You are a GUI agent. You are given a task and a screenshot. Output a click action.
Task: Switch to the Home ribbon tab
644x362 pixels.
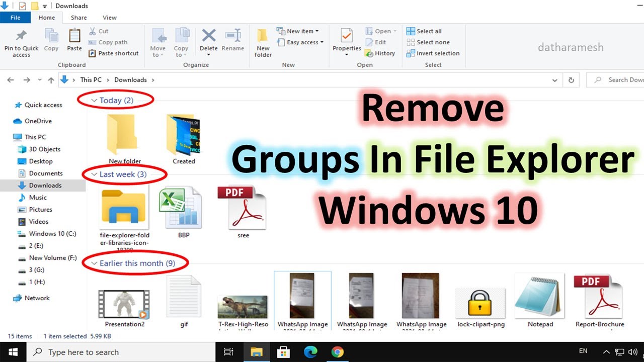[47, 18]
